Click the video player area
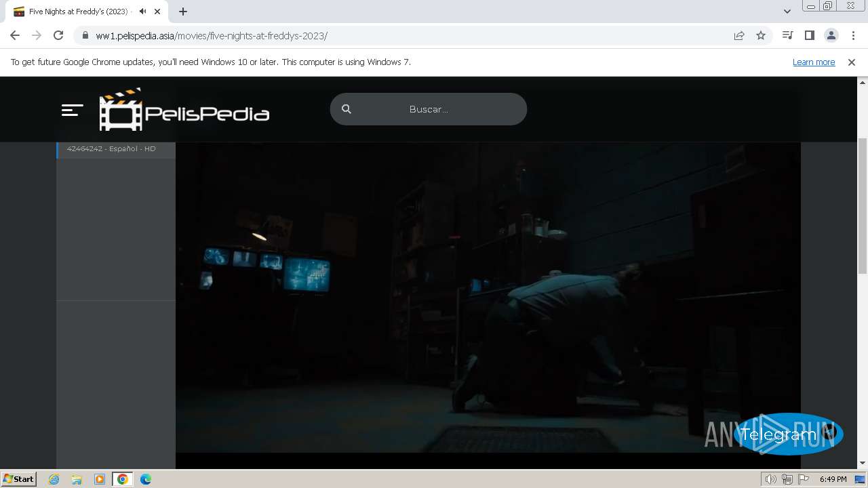 (x=488, y=298)
